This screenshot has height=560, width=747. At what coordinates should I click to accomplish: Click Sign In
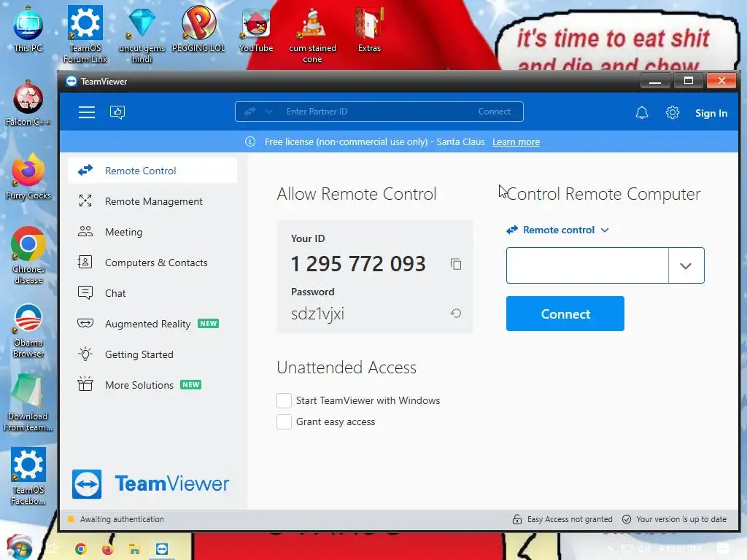coord(711,113)
